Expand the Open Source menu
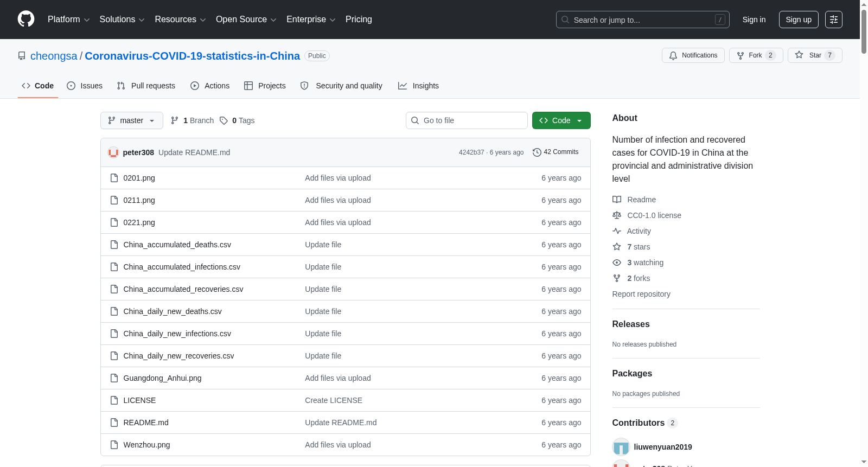This screenshot has width=868, height=467. point(246,20)
